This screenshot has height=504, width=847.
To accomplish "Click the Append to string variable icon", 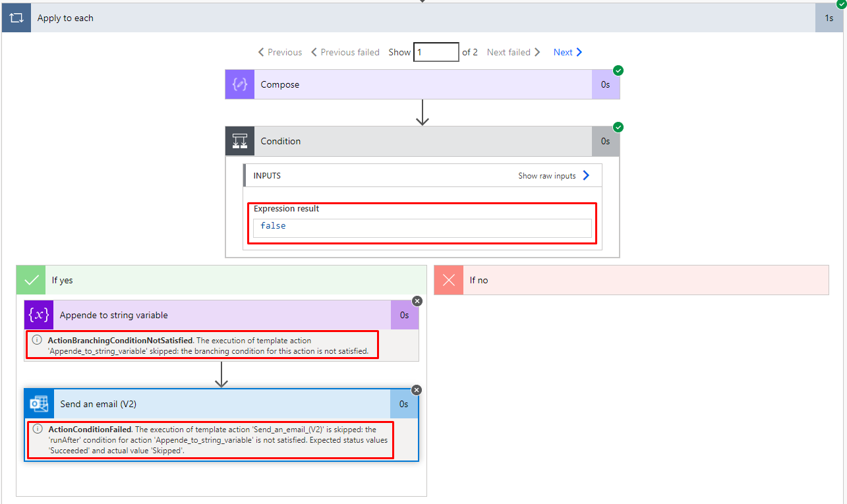I will point(38,315).
